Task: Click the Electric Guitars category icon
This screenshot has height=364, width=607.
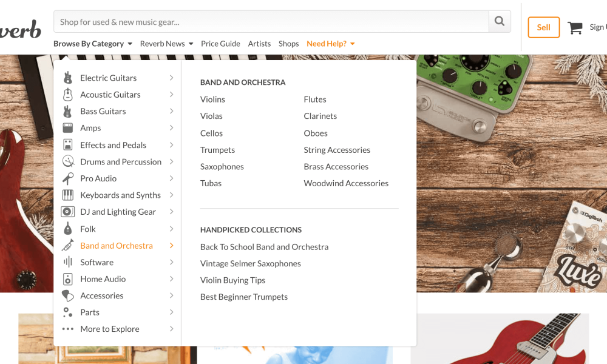Action: click(x=68, y=78)
